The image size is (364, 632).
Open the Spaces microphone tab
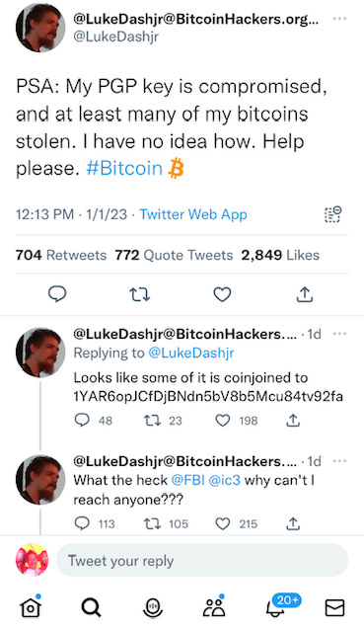tap(153, 608)
